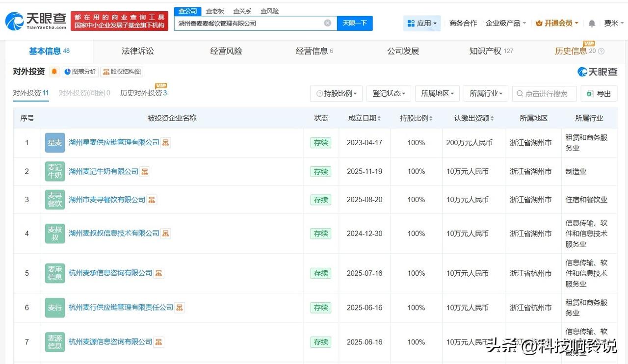628x364 pixels.
Task: Click equity structure icon for 杭州麦源信息咨询有限公司
Action: click(158, 342)
